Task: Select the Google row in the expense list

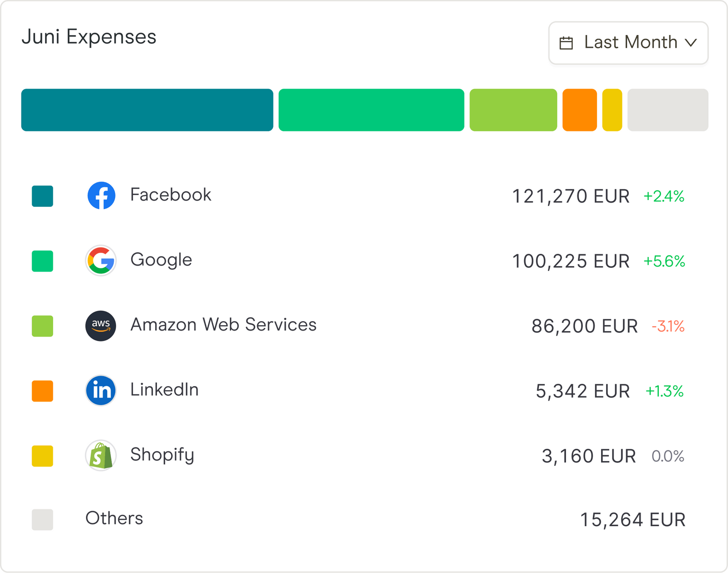Action: pyautogui.click(x=161, y=260)
